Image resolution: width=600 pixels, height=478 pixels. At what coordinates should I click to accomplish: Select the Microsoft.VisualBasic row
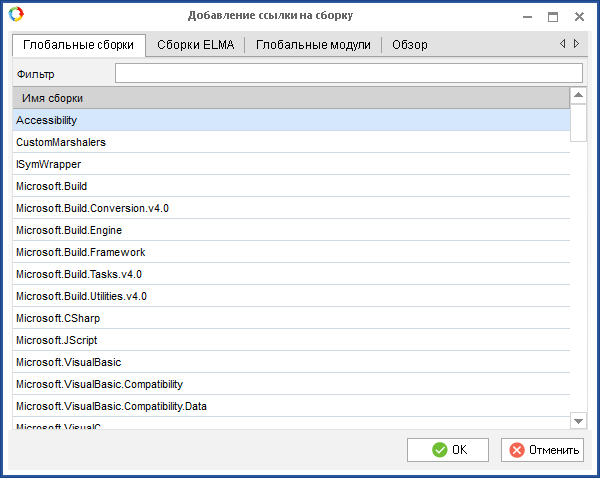click(x=291, y=362)
